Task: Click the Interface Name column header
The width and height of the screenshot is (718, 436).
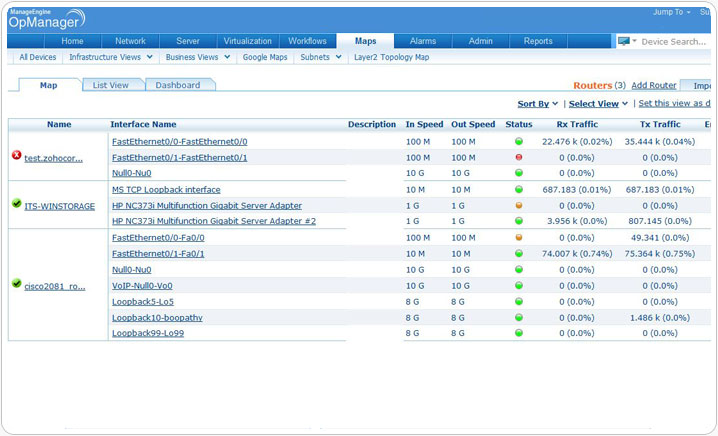Action: [143, 124]
